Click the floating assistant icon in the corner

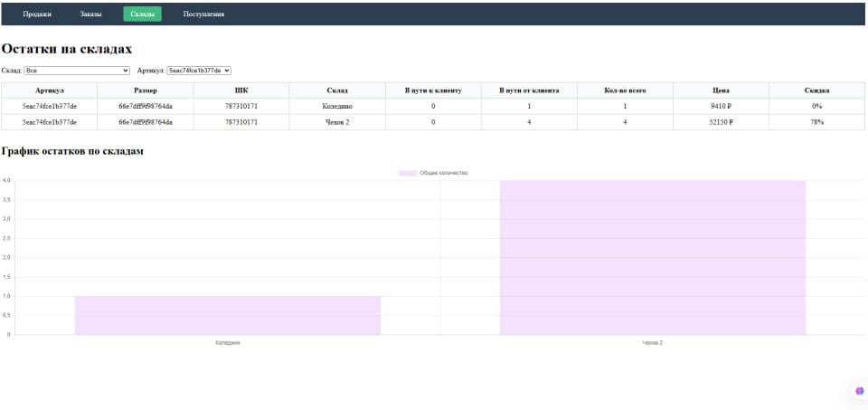coord(860,391)
